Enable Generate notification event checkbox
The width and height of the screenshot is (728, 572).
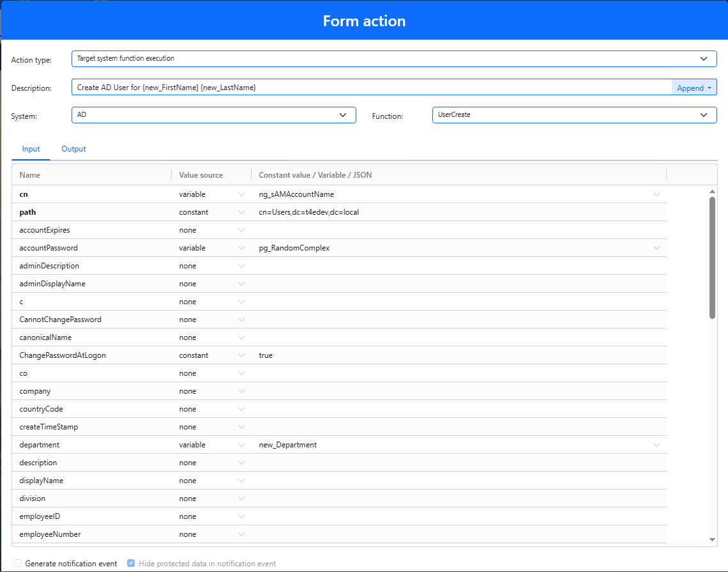pyautogui.click(x=18, y=563)
